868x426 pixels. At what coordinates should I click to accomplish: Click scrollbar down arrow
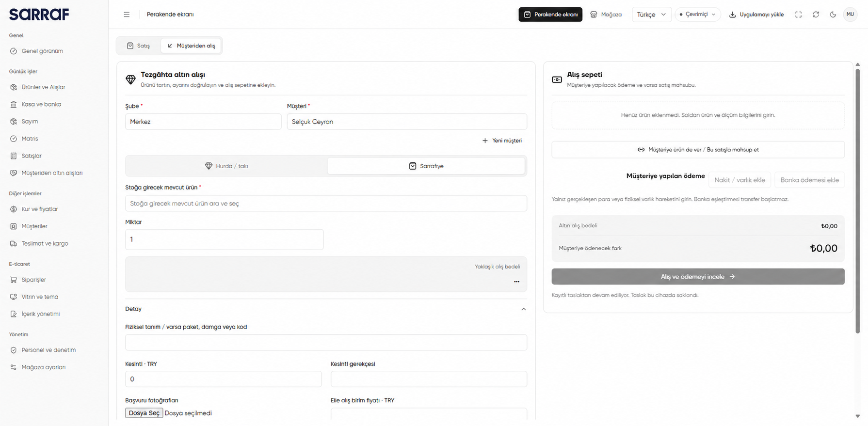(857, 416)
